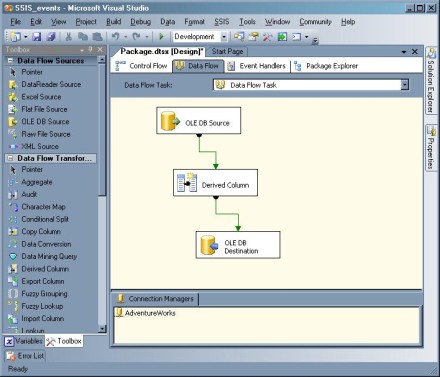
Task: Pick OLE DB Source in Toolbox
Action: coord(45,122)
